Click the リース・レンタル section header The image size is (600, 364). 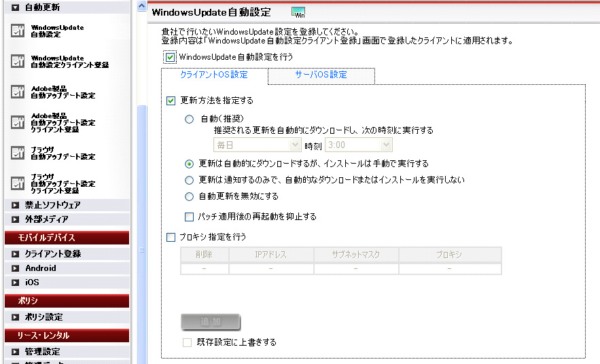67,335
